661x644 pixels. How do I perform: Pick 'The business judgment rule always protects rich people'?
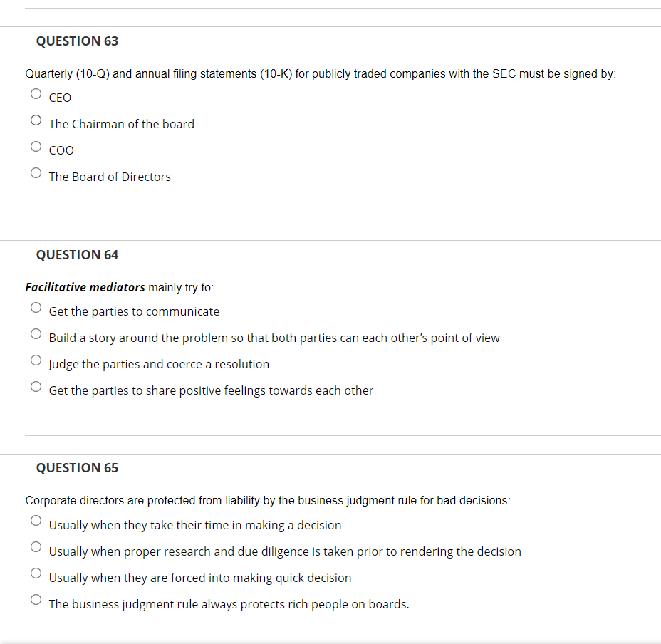[x=36, y=599]
